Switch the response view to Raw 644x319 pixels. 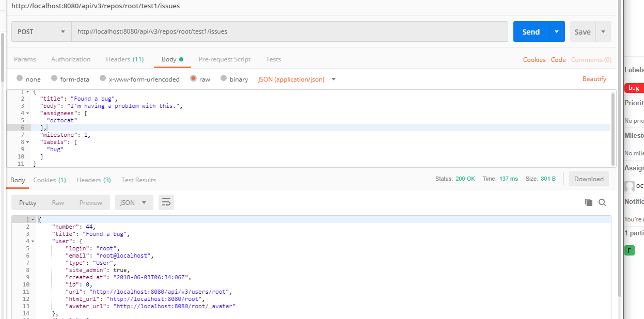tap(58, 203)
